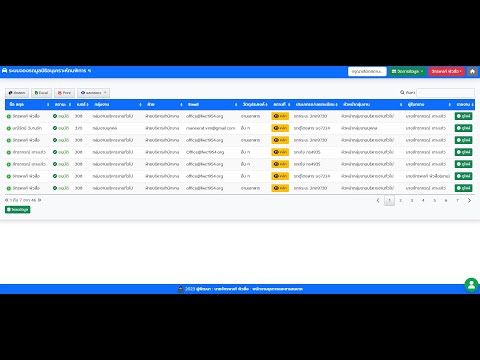480x360 pixels.
Task: Select pagination page 1
Action: coord(389,200)
